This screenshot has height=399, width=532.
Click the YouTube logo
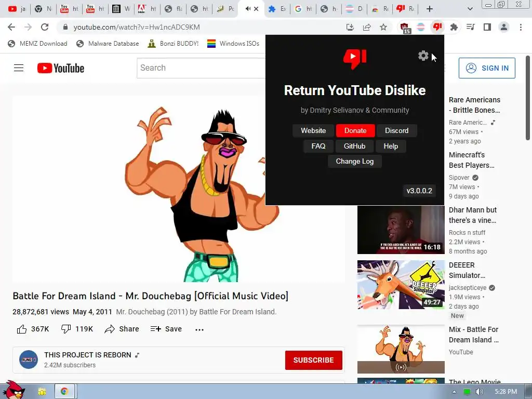click(x=61, y=68)
